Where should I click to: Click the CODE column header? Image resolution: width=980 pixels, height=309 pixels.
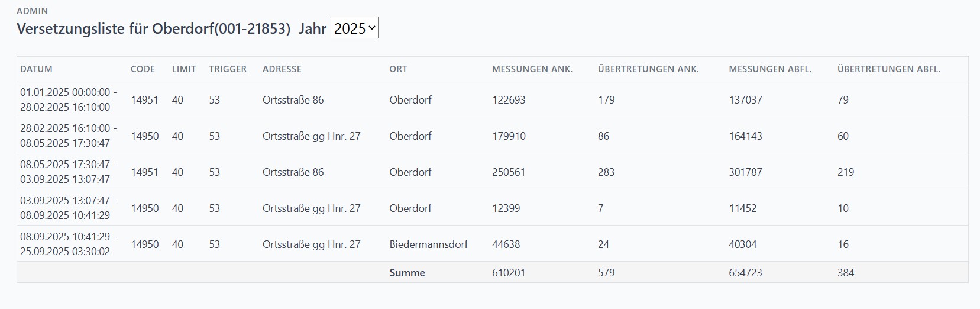click(x=143, y=69)
